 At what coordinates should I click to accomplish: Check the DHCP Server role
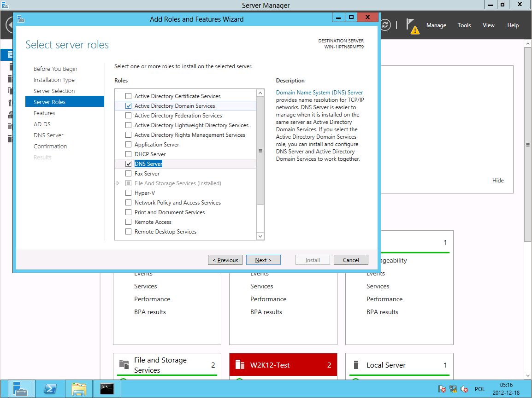128,154
